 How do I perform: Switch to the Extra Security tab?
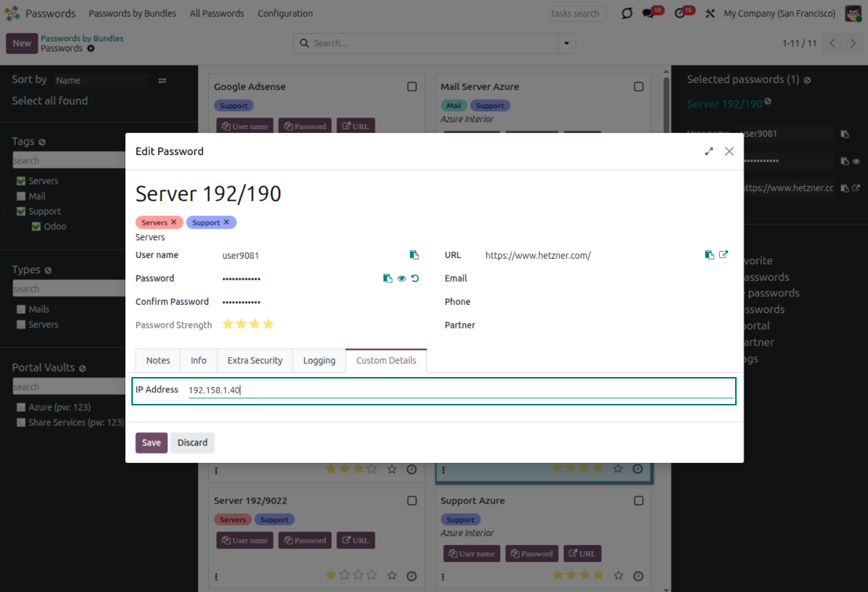coord(255,360)
